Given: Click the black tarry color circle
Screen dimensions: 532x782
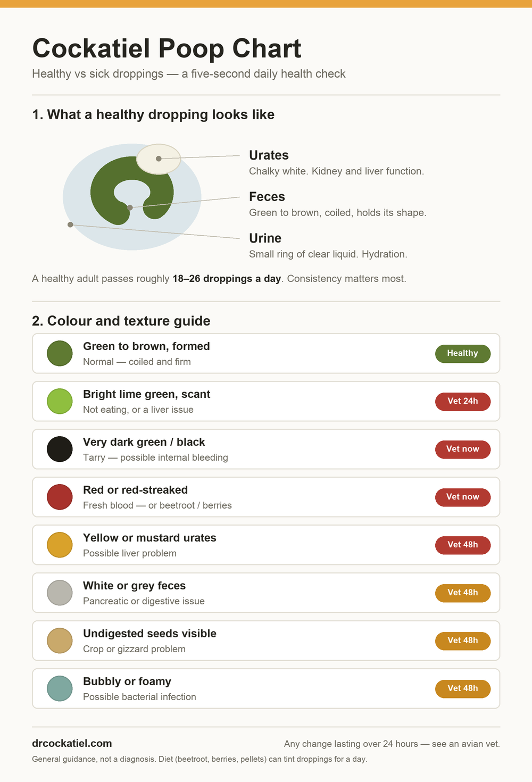Looking at the screenshot, I should [x=60, y=450].
